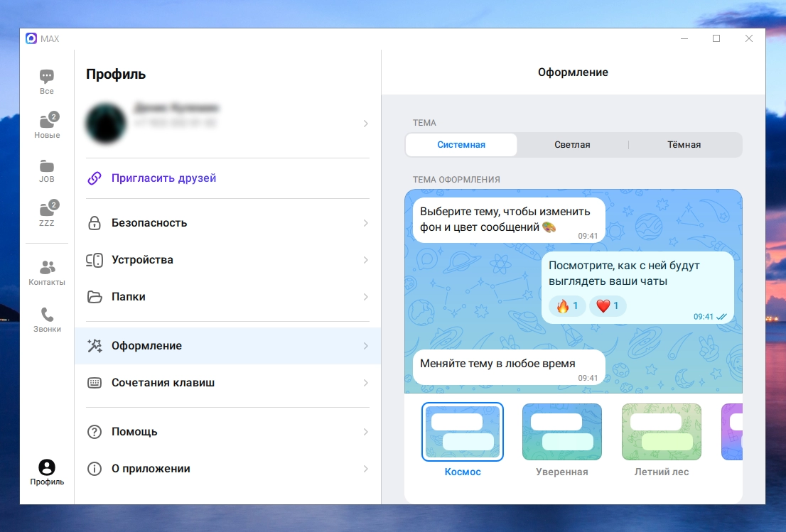Open the ZZZ folder in sidebar
Image resolution: width=786 pixels, height=532 pixels.
coord(47,213)
